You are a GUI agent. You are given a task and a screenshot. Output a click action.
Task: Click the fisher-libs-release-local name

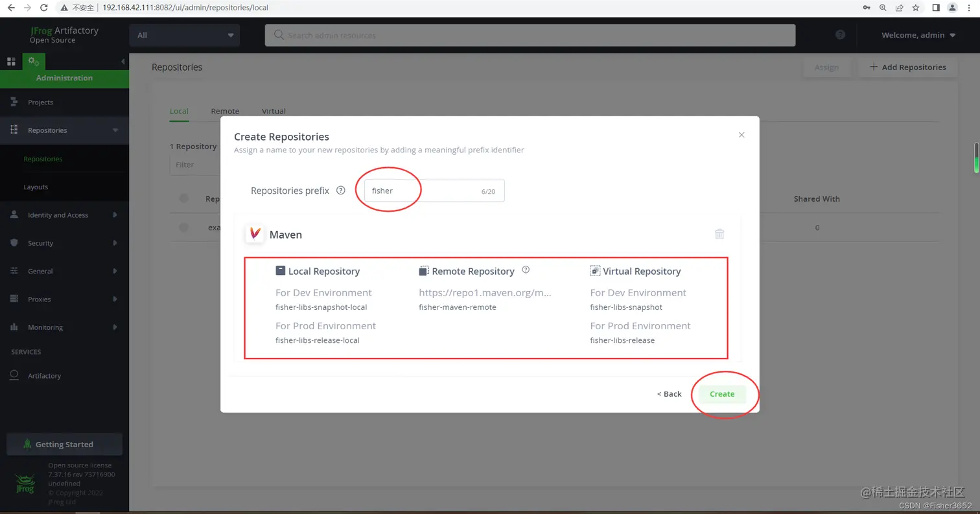pos(317,340)
